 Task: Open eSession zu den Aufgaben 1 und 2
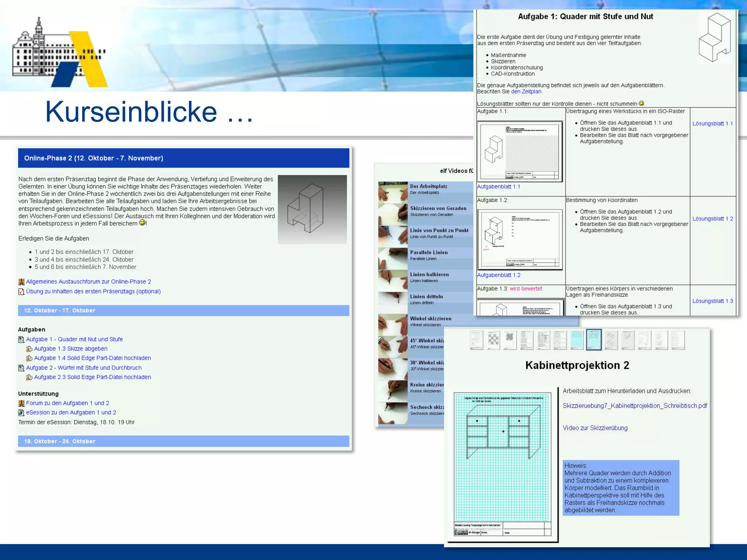(x=71, y=413)
